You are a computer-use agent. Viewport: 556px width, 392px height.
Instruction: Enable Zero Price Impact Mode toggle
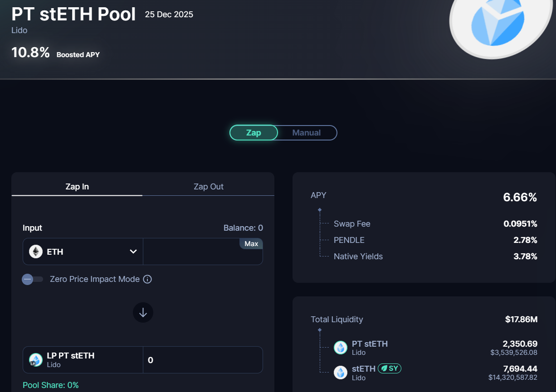coord(32,279)
